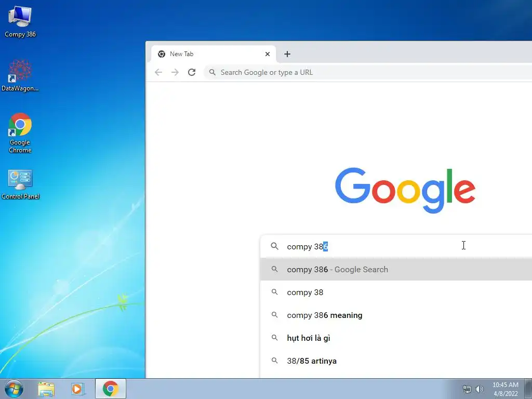Screen dimensions: 532x399
Task: Open the DataWagon desktop shortcut
Action: [20, 75]
